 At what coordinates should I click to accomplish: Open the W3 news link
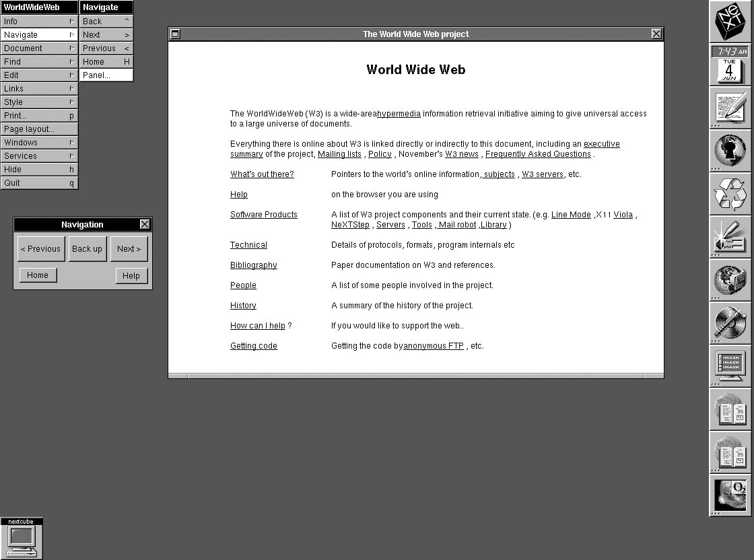coord(462,154)
